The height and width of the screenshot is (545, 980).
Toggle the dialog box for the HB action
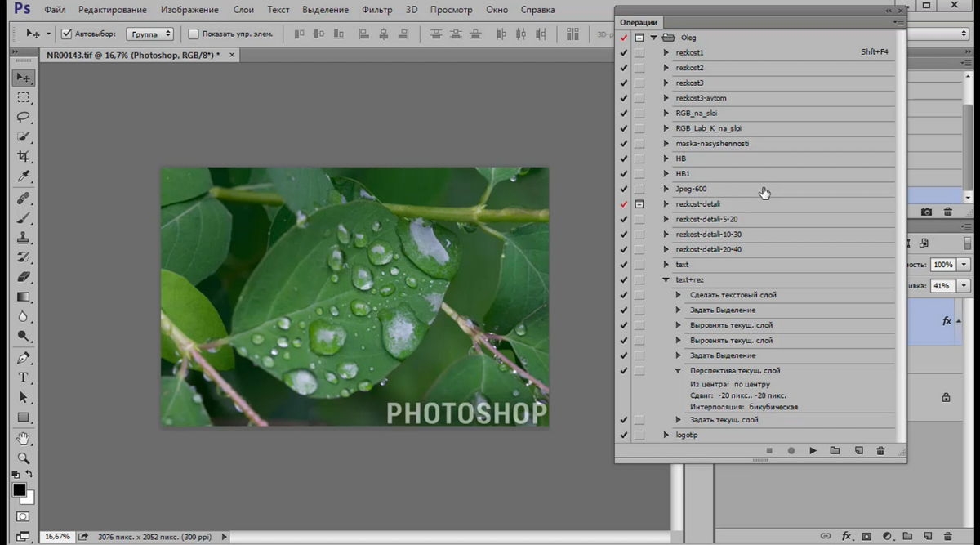pos(639,159)
